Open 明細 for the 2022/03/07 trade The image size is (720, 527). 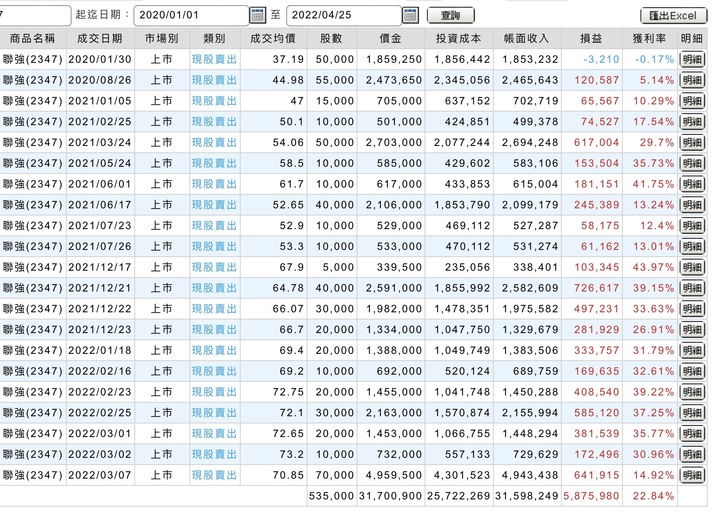pyautogui.click(x=692, y=475)
